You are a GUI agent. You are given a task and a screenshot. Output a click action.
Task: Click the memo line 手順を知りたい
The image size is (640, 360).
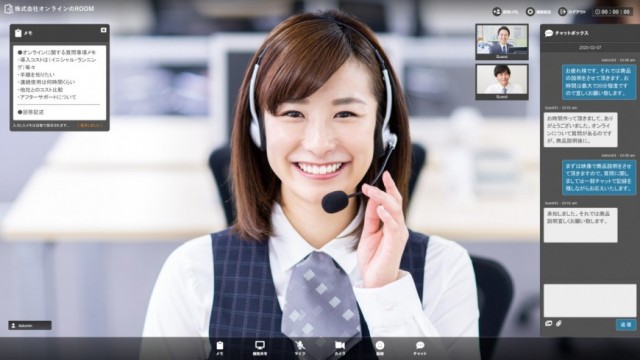tap(36, 75)
